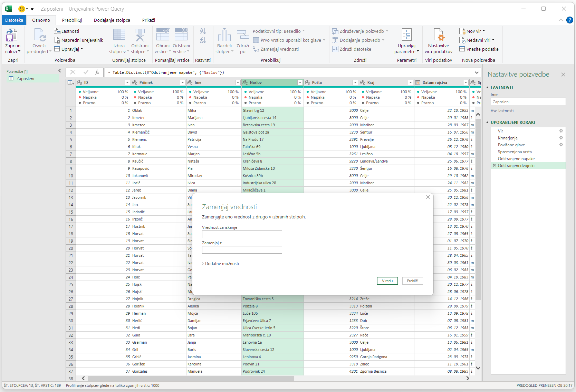This screenshot has height=392, width=576.
Task: Click the smiley feedback icon
Action: [x=21, y=9]
